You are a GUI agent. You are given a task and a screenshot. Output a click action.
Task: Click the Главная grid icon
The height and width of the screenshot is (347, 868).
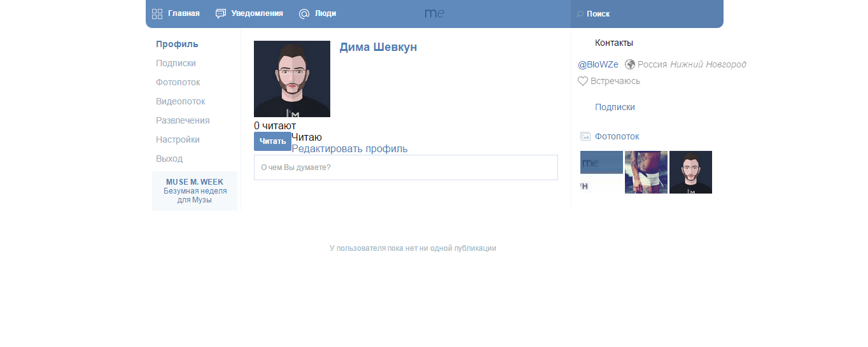157,13
